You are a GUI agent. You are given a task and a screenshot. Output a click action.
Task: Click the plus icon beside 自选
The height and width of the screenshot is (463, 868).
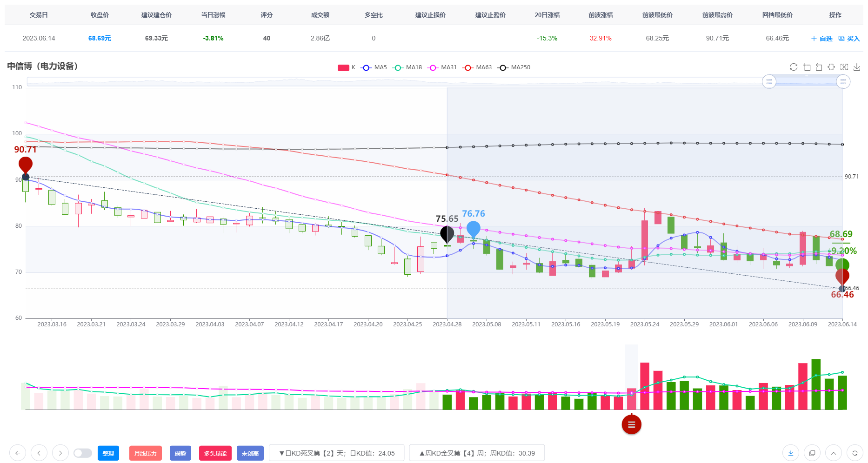814,39
